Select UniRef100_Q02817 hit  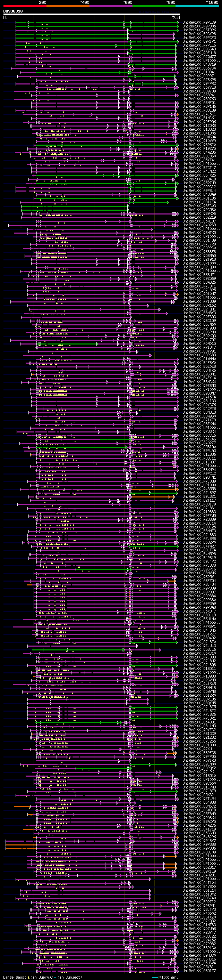(199, 868)
